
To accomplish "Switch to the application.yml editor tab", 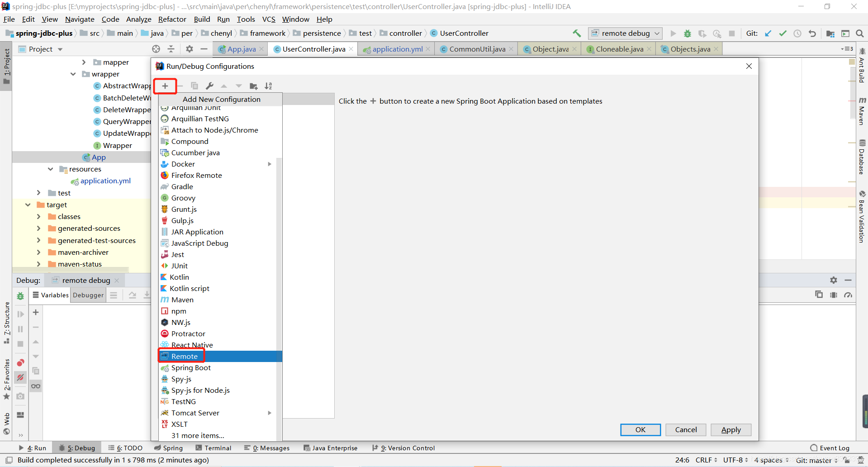I will click(x=397, y=49).
